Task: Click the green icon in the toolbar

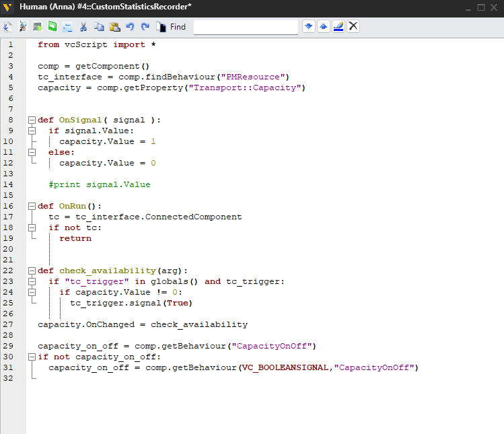Action: click(52, 27)
